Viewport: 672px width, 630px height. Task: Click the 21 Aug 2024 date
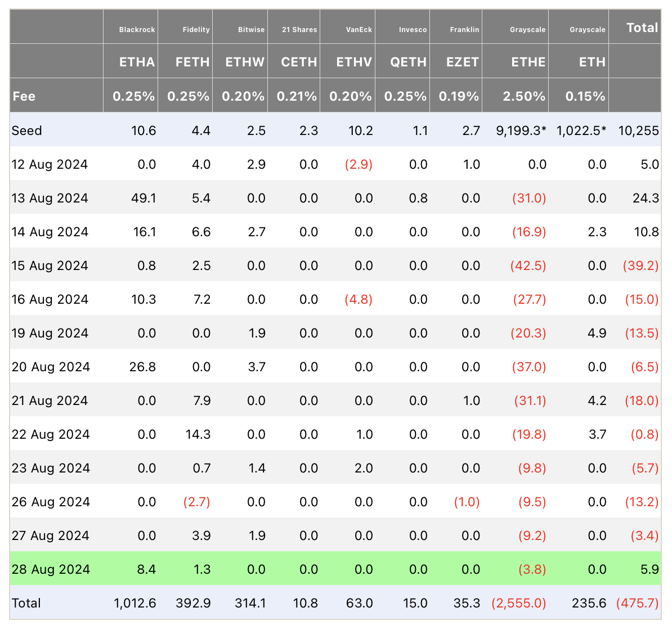50,401
